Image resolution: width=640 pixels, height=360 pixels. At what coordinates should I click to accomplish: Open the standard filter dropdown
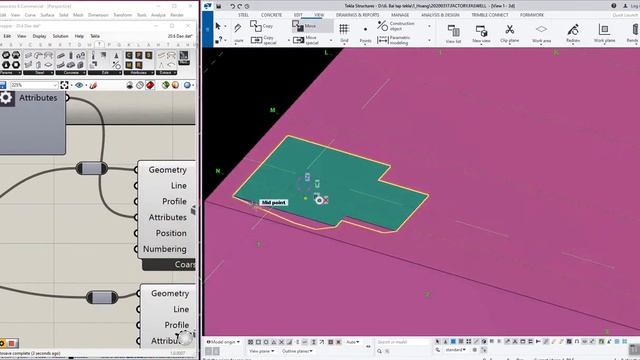tap(456, 350)
